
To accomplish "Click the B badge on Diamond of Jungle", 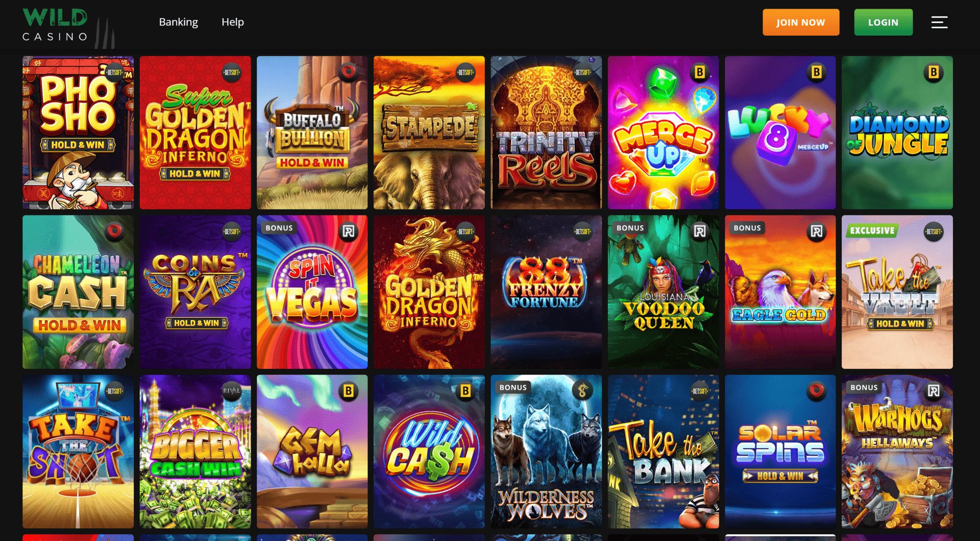I will pos(934,73).
